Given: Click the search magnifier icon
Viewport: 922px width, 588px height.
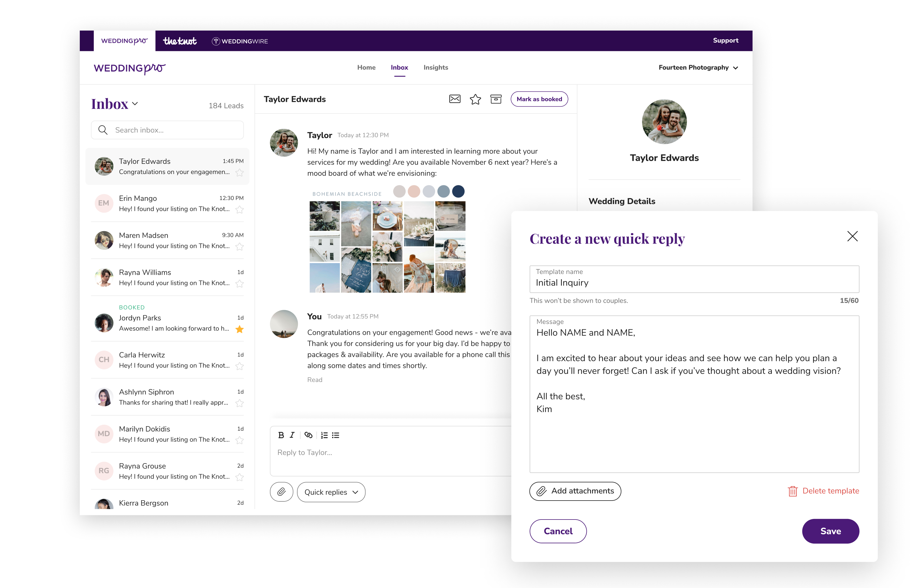Looking at the screenshot, I should [103, 130].
